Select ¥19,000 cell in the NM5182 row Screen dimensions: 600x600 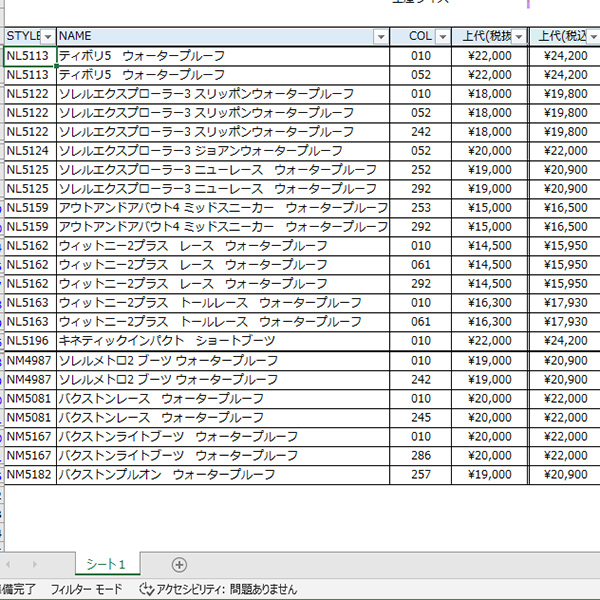point(489,475)
